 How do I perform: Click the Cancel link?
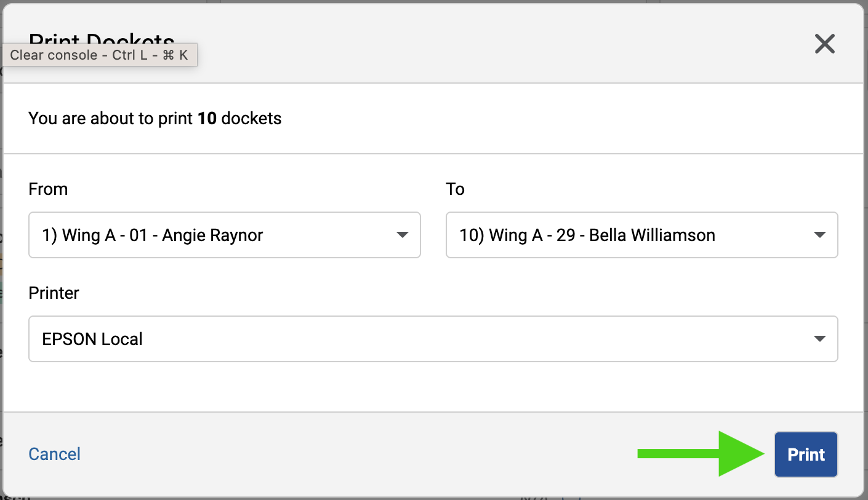coord(55,454)
